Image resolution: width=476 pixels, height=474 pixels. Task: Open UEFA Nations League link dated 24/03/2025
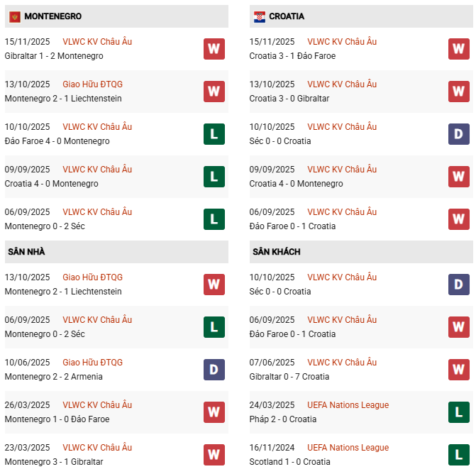(x=348, y=405)
